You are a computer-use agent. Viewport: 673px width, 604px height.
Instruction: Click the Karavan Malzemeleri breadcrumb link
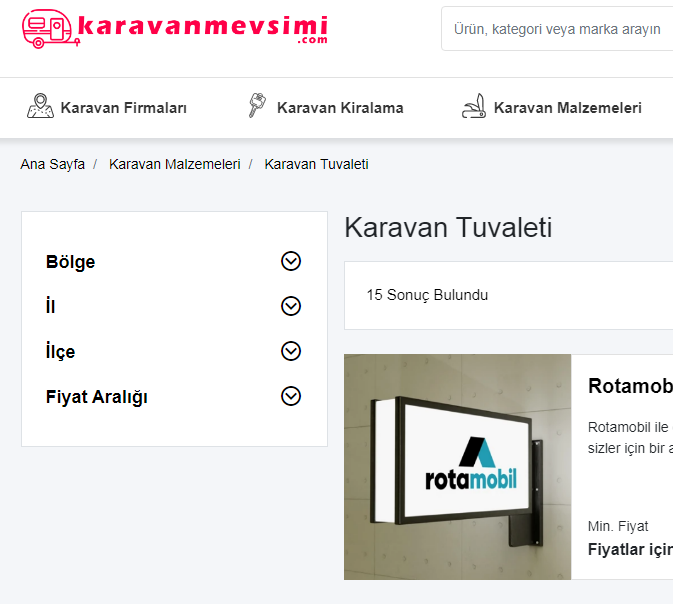(x=174, y=164)
